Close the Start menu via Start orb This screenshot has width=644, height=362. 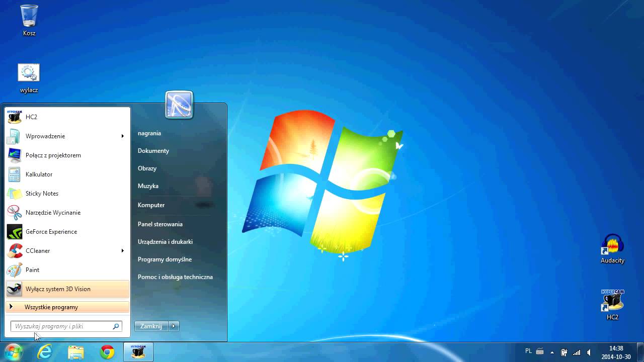click(13, 352)
